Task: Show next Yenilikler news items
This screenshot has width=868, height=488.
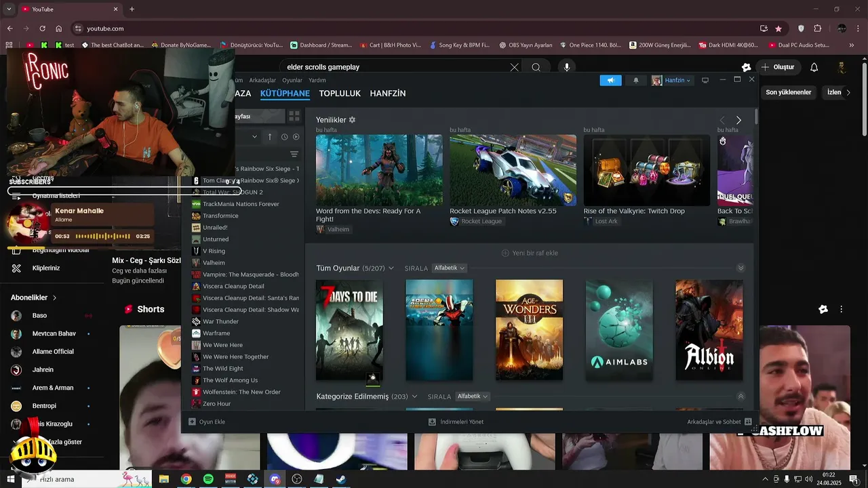Action: click(738, 120)
